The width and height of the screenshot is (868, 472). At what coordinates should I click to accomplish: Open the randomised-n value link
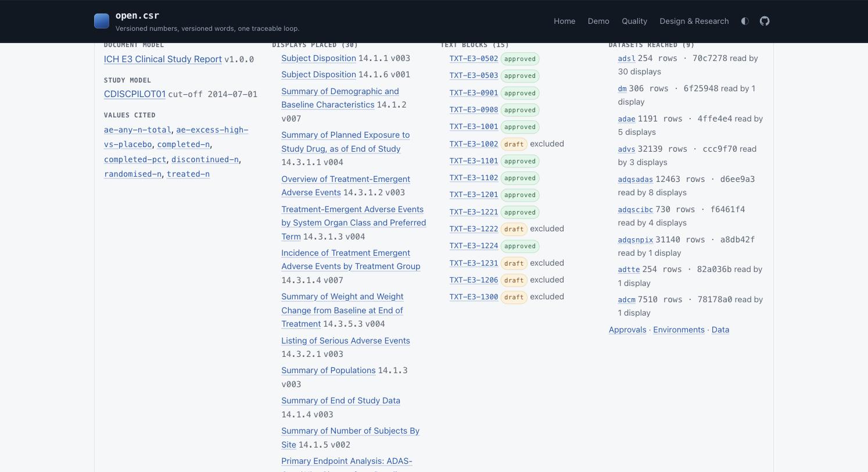132,174
